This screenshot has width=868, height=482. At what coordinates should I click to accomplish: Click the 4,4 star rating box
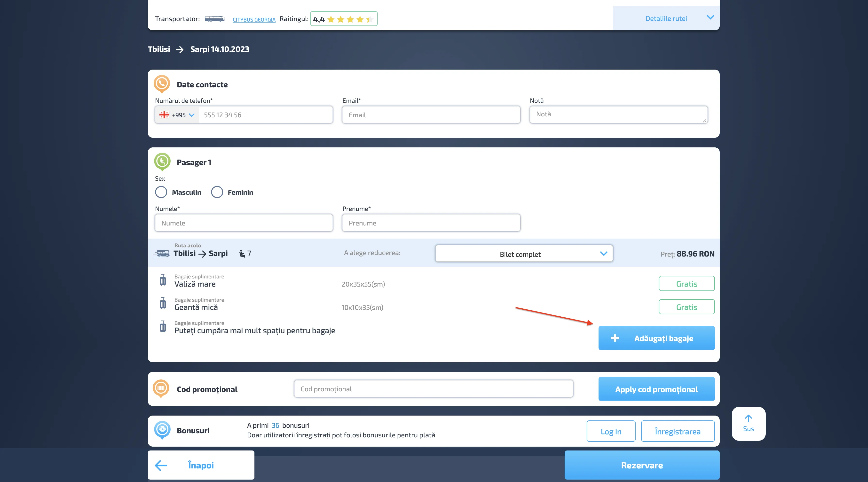click(x=343, y=19)
